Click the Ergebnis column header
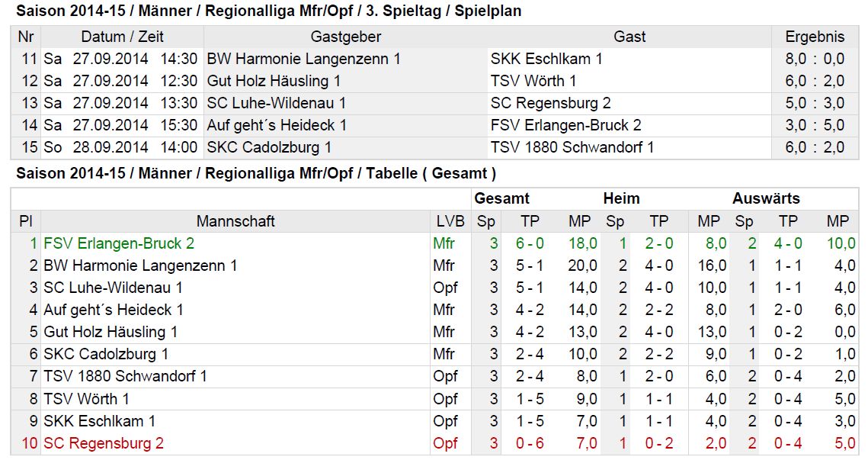 point(815,37)
